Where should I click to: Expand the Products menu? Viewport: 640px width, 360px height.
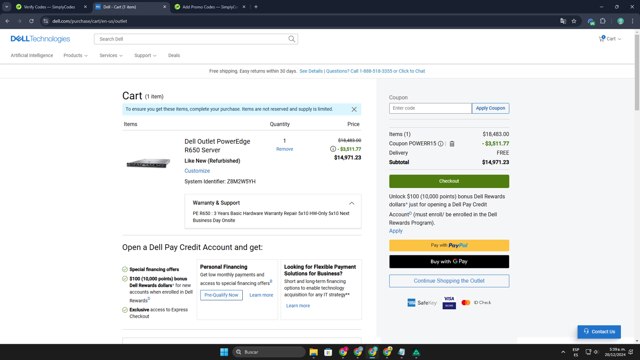point(76,56)
